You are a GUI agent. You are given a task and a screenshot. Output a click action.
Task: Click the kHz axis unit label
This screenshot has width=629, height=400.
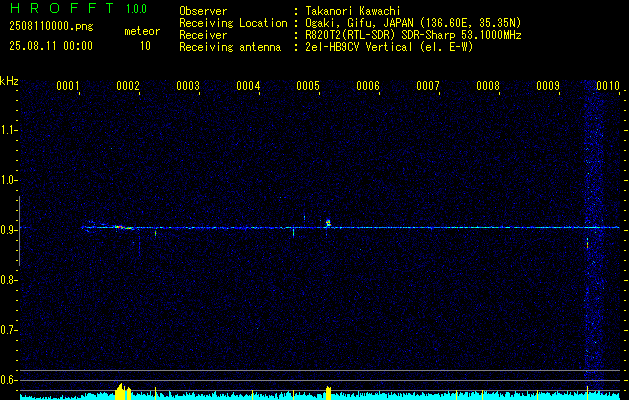(x=9, y=81)
